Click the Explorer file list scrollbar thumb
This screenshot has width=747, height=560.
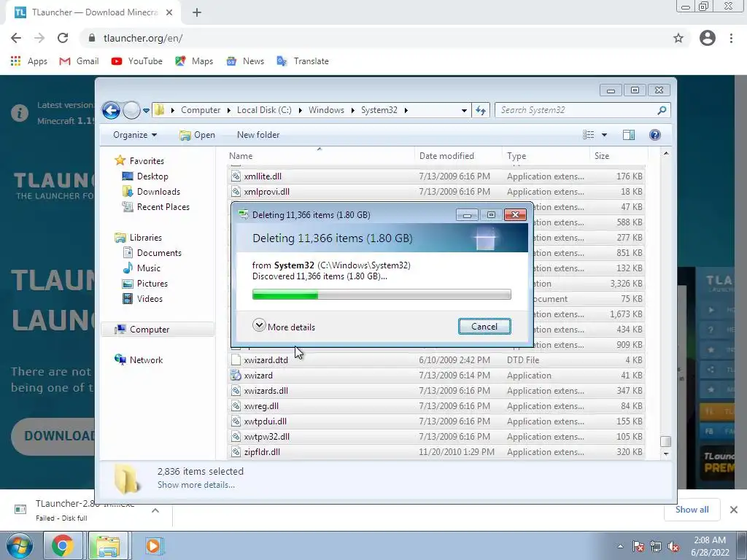coord(665,441)
